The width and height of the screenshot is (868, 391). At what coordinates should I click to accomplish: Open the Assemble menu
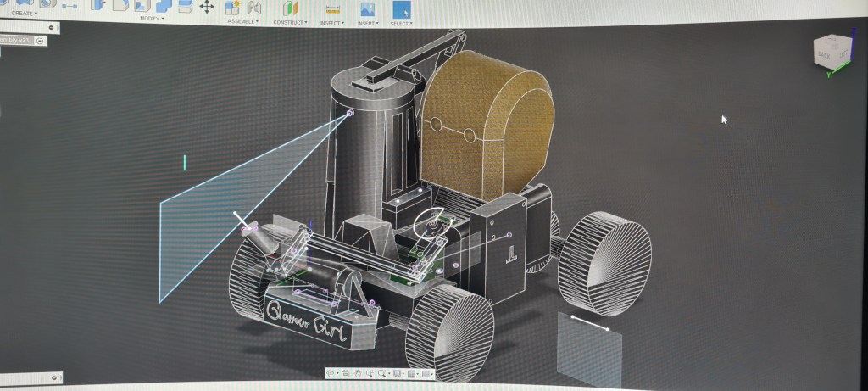[242, 21]
